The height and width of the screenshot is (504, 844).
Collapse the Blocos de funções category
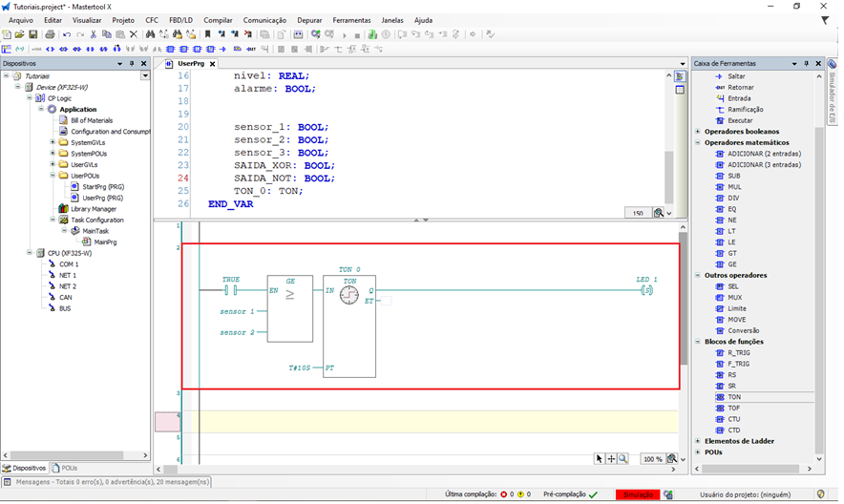[x=698, y=342]
